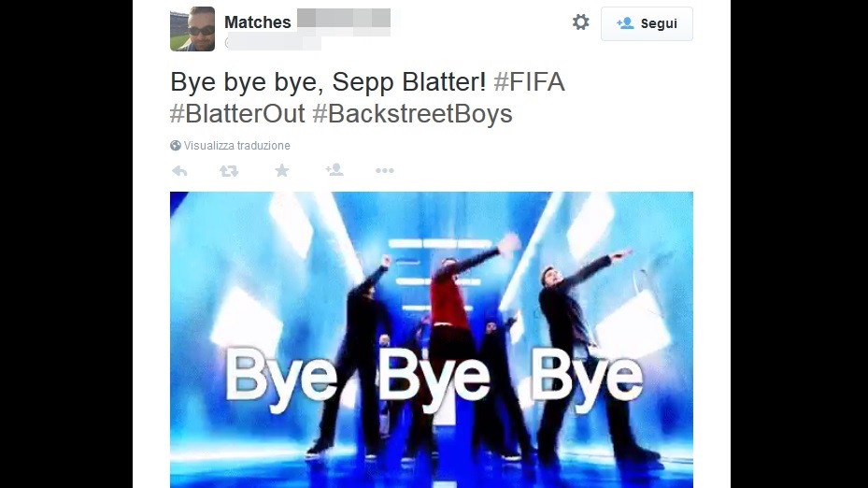Click the person-plus icon inside Segui

[x=625, y=23]
